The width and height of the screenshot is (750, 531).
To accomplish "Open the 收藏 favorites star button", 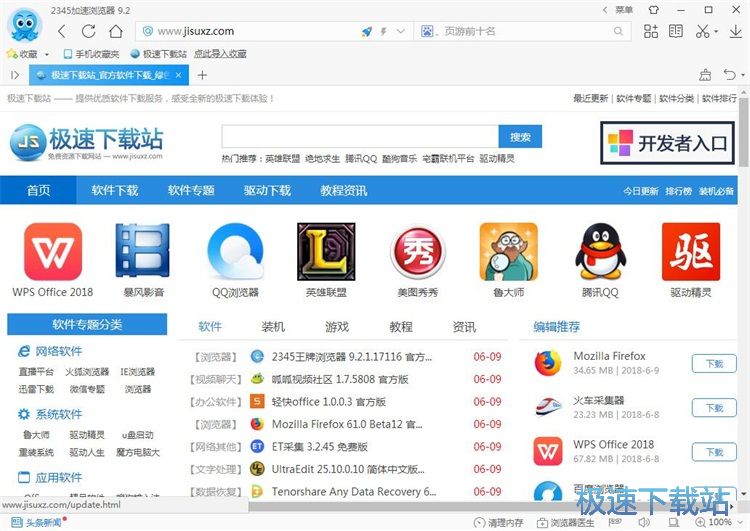I will (22, 54).
